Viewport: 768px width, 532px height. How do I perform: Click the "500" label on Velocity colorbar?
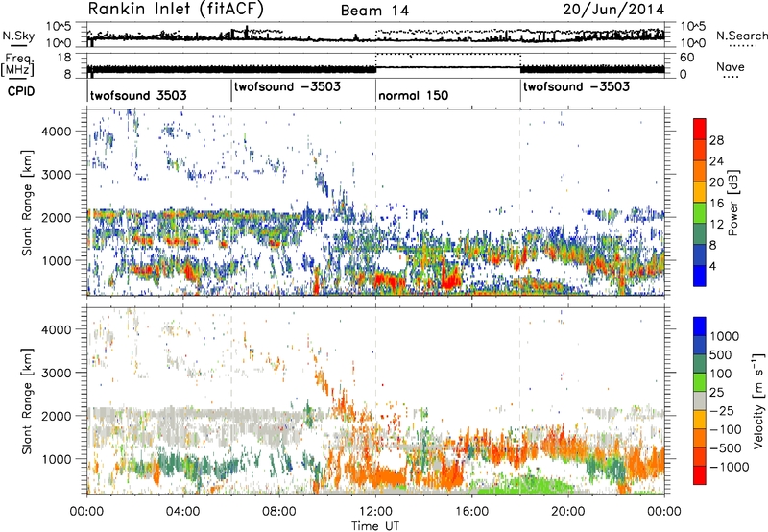[x=721, y=354]
